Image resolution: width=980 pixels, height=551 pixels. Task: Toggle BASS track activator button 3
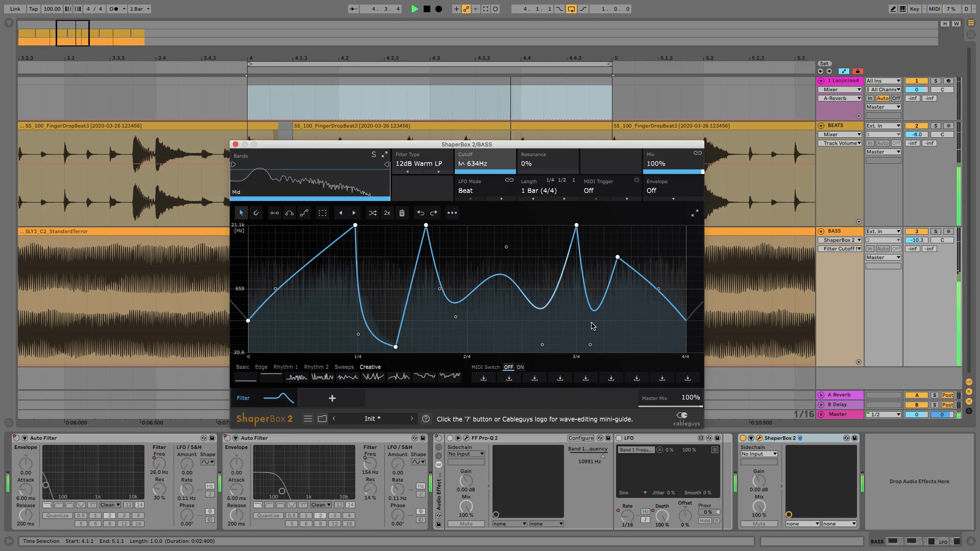(x=916, y=231)
